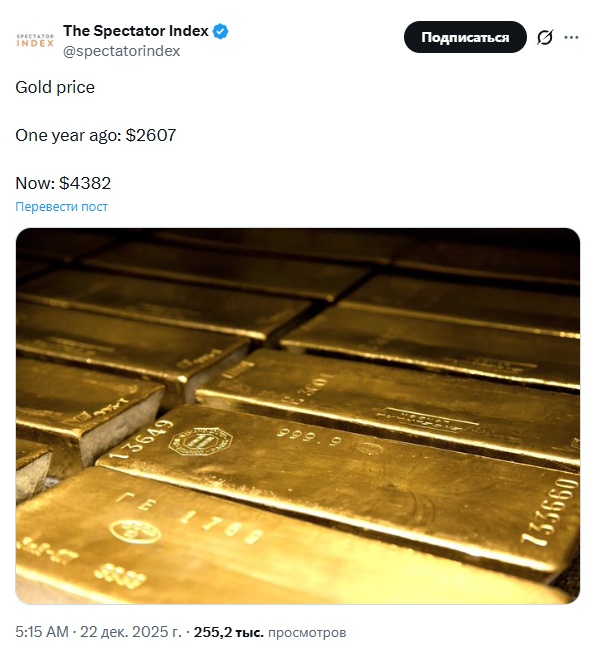Image resolution: width=592 pixels, height=657 pixels.
Task: Click the "One year ago: $2607" line
Action: (96, 135)
